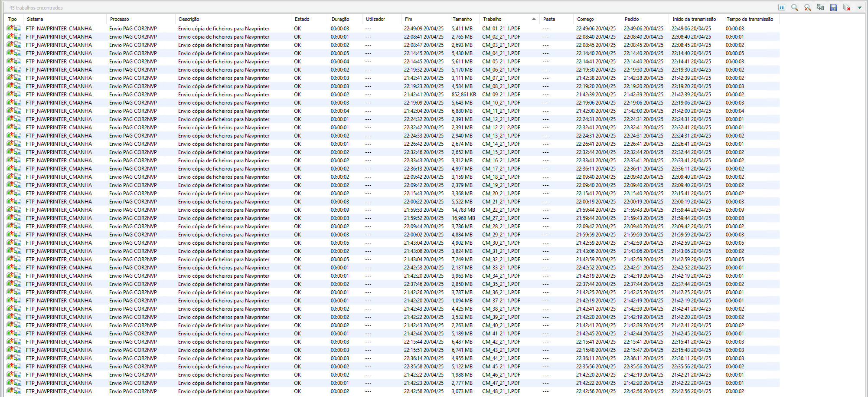Image resolution: width=868 pixels, height=397 pixels.
Task: Click the type icon for CM_33_21_1.PDF row
Action: [14, 268]
